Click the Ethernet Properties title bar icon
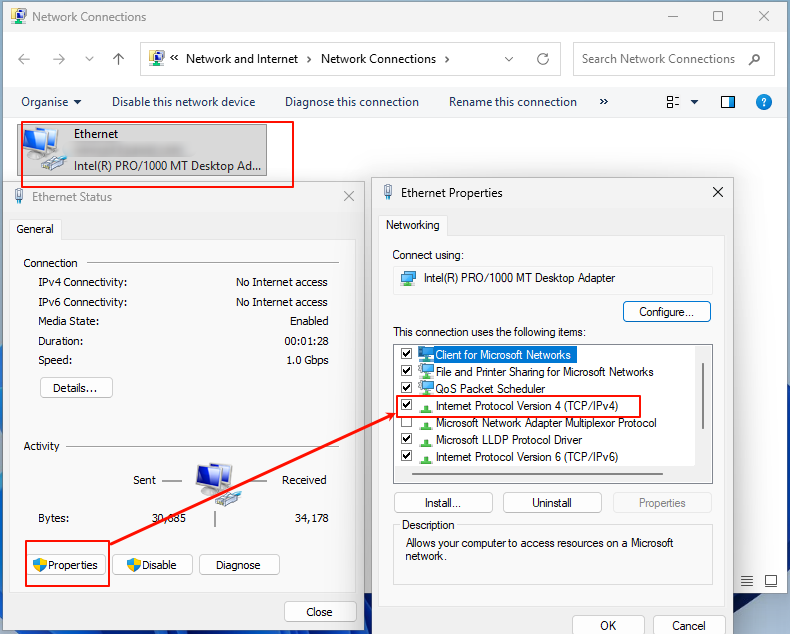Image resolution: width=790 pixels, height=634 pixels. [388, 192]
